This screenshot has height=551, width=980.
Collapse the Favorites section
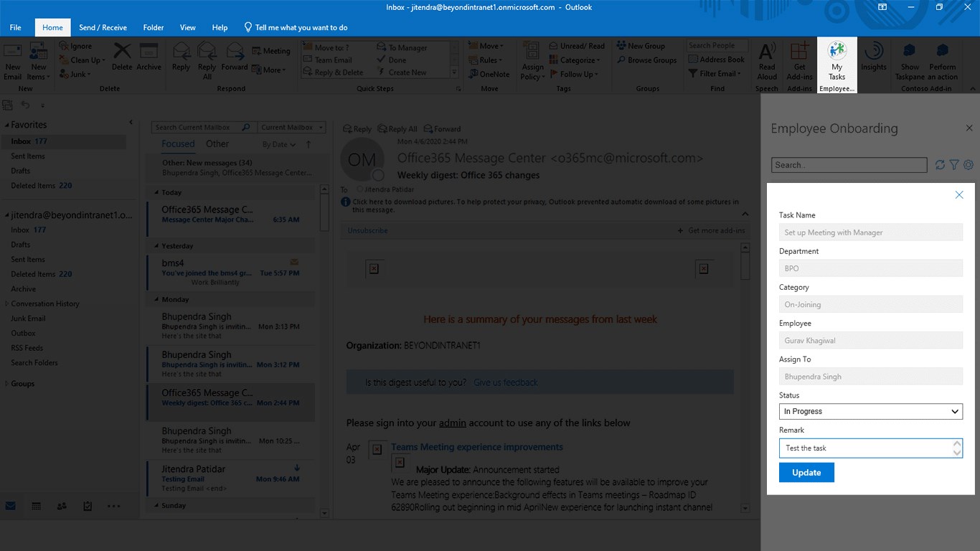[x=6, y=125]
